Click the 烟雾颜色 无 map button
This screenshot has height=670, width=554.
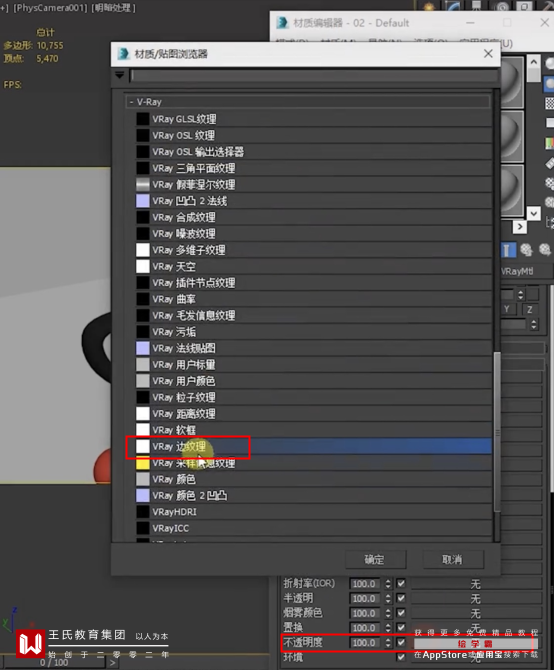(x=476, y=613)
